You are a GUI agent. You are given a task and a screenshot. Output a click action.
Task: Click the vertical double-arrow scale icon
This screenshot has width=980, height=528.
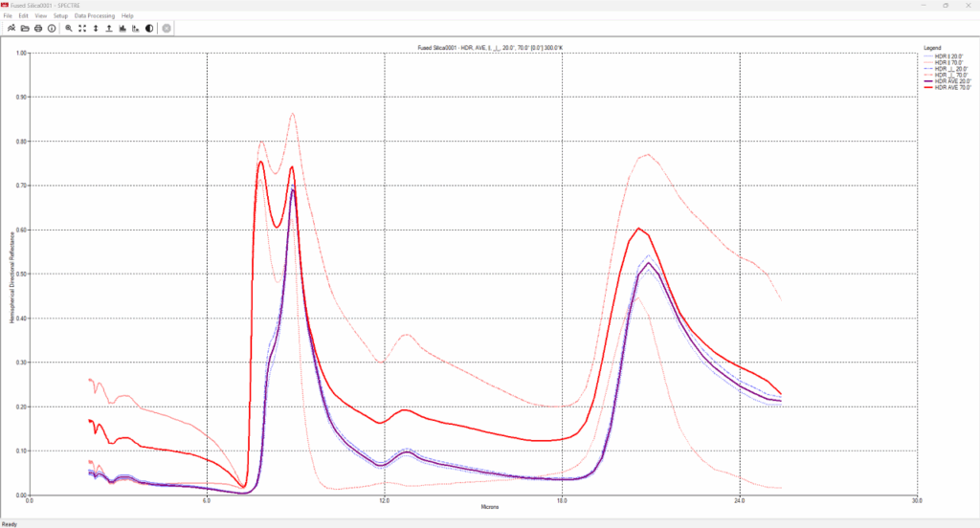click(x=96, y=29)
